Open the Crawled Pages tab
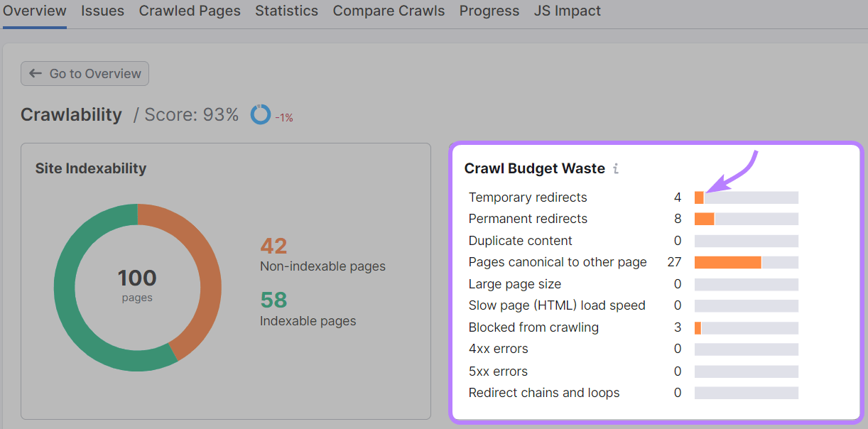This screenshot has width=868, height=429. tap(190, 11)
